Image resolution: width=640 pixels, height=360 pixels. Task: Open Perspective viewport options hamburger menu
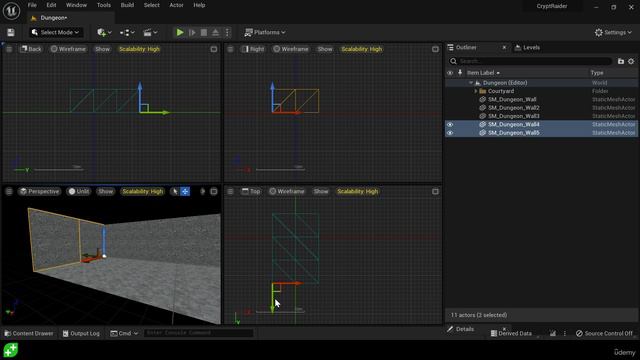click(9, 191)
